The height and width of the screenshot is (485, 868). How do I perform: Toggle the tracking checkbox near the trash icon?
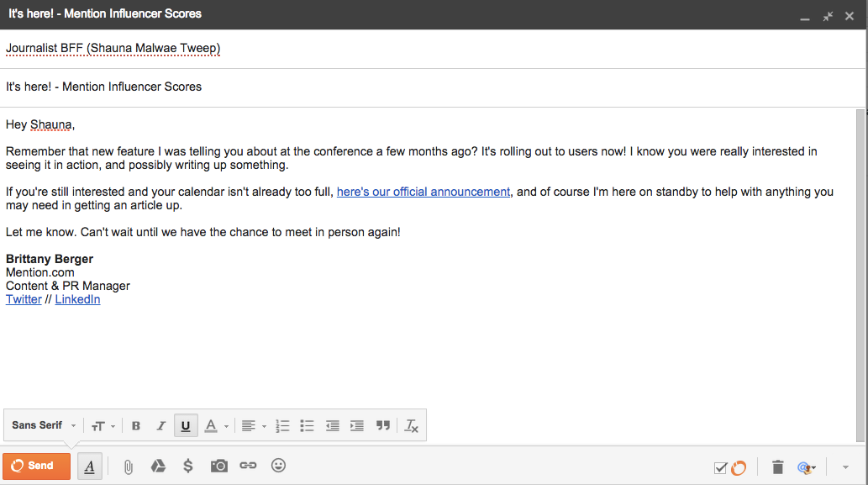pyautogui.click(x=720, y=468)
